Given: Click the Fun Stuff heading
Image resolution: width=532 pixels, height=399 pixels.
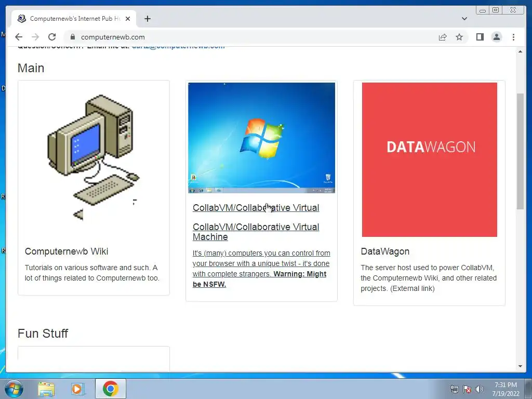Looking at the screenshot, I should coord(43,334).
